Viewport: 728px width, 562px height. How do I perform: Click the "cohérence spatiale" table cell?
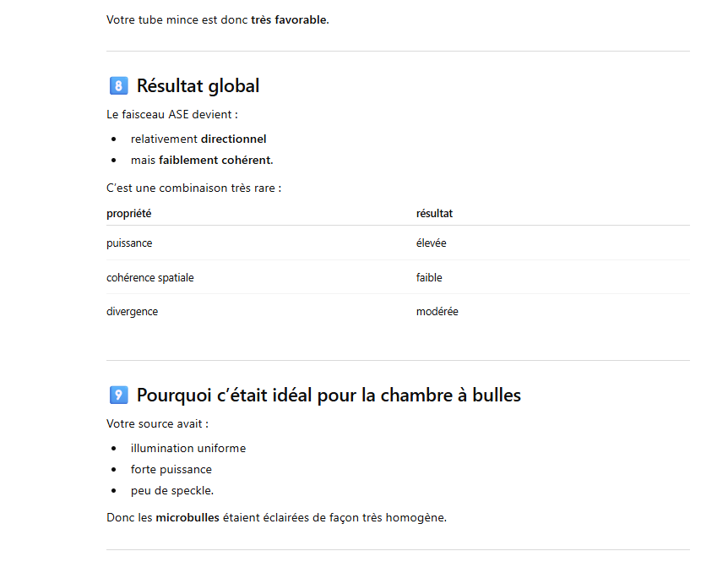149,277
